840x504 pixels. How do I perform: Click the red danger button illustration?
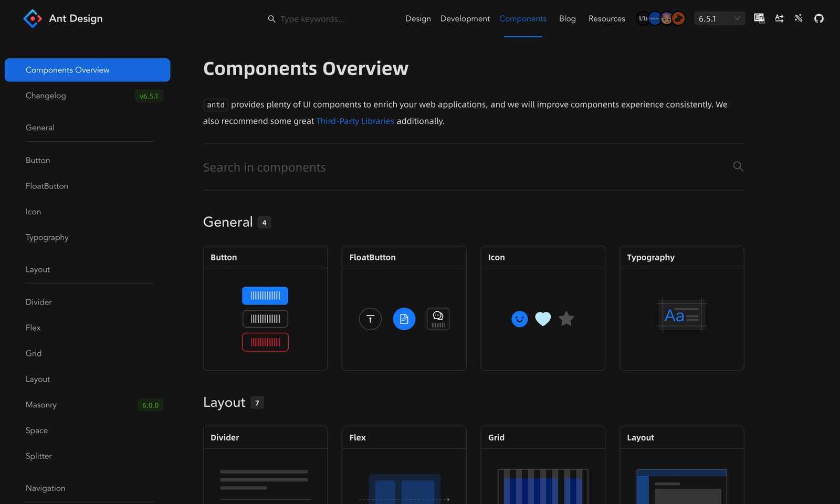click(265, 342)
